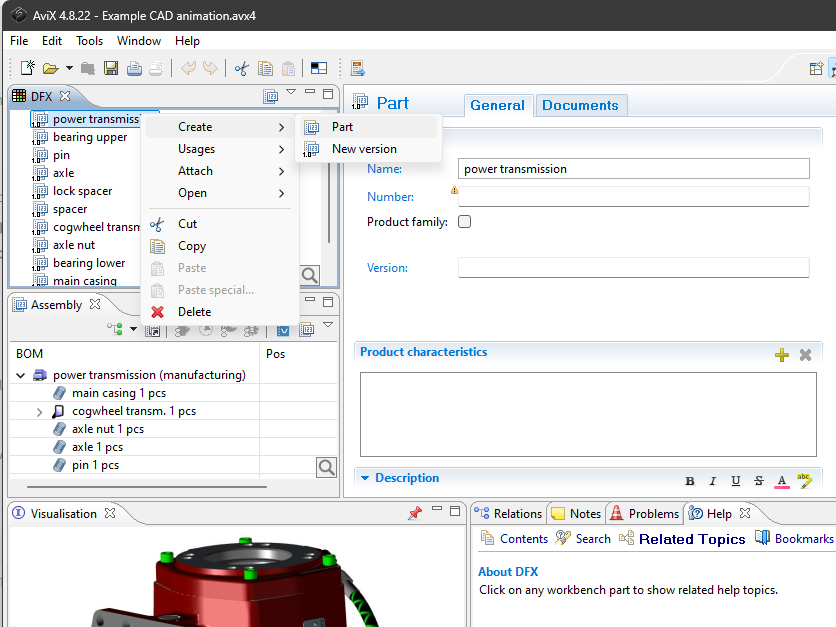Viewport: 836px width, 627px height.
Task: Collapse the power transmission (manufacturing) BOM node
Action: tap(21, 375)
